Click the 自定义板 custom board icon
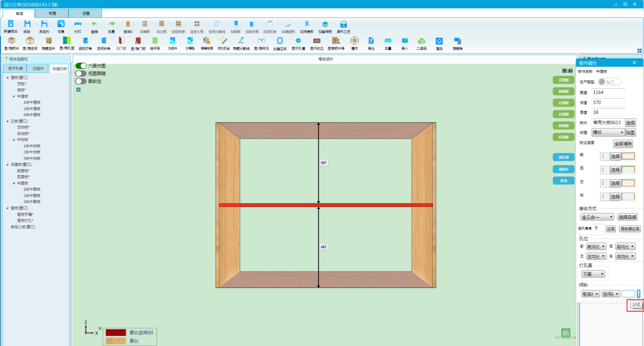644x346 pixels. click(x=197, y=24)
